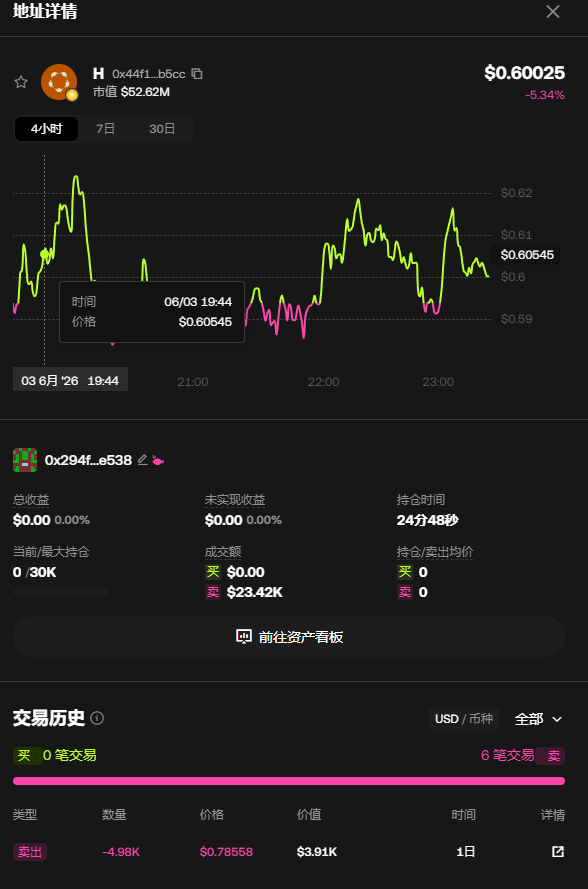Click 市值 $52.62M market cap text
This screenshot has height=889, width=588.
coord(132,92)
